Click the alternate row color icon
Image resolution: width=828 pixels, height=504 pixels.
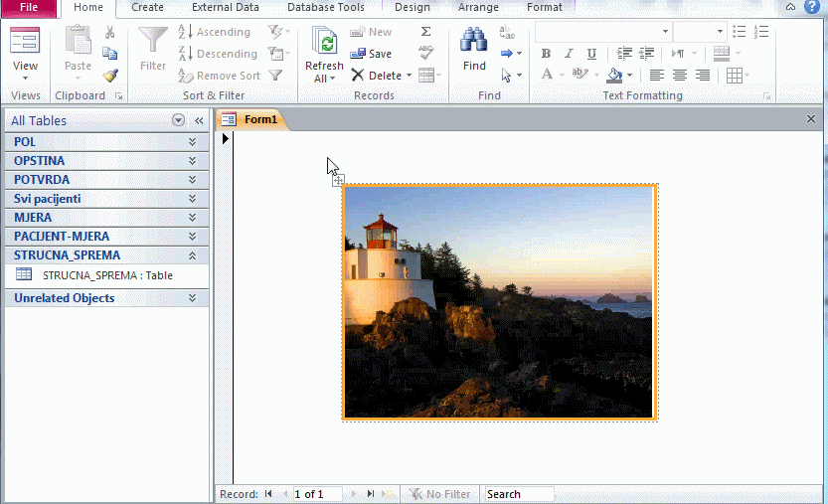[x=722, y=54]
